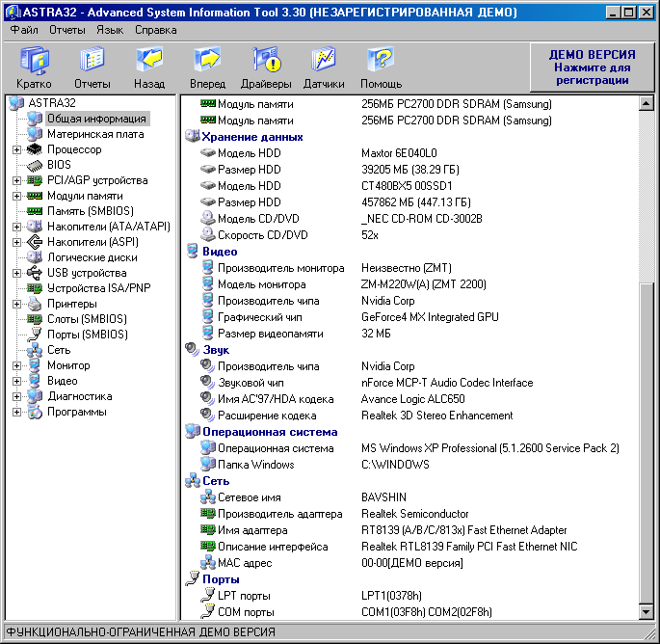
Task: Open the Язык menu
Action: click(x=110, y=30)
